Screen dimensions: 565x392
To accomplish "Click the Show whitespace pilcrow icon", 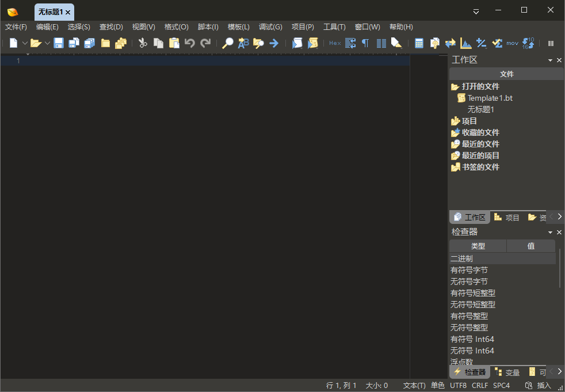I will pos(365,43).
